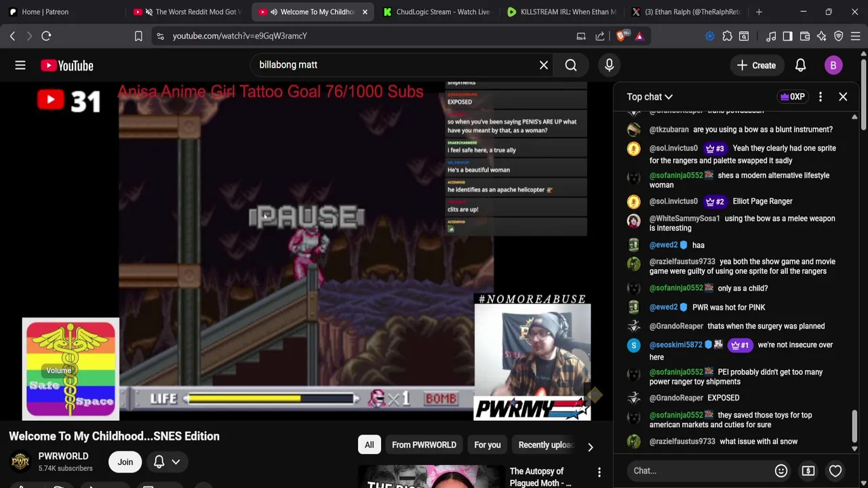Image resolution: width=868 pixels, height=488 pixels.
Task: Toggle channel notification bell preference
Action: [166, 462]
